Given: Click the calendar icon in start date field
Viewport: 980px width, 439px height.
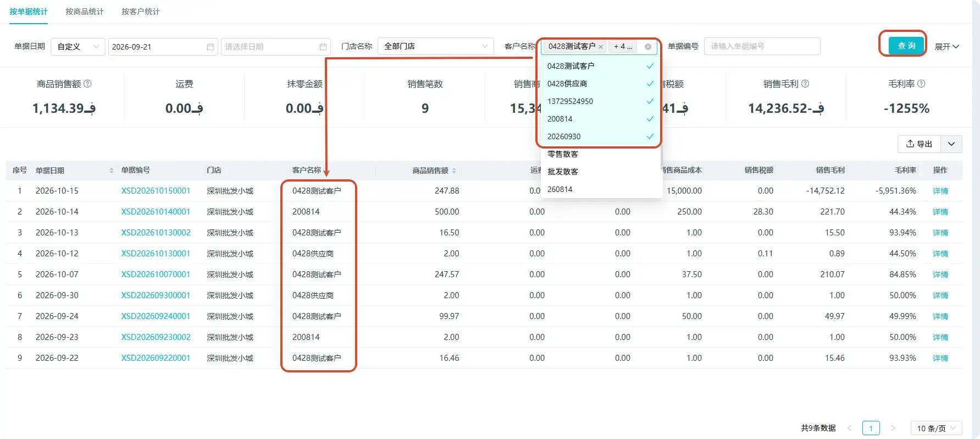Looking at the screenshot, I should pos(210,47).
